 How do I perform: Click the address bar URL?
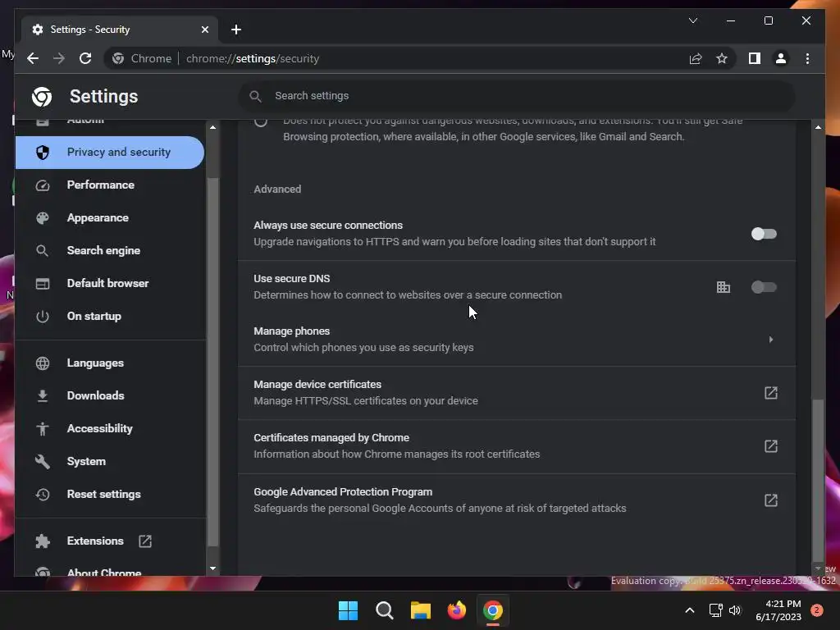pyautogui.click(x=253, y=58)
